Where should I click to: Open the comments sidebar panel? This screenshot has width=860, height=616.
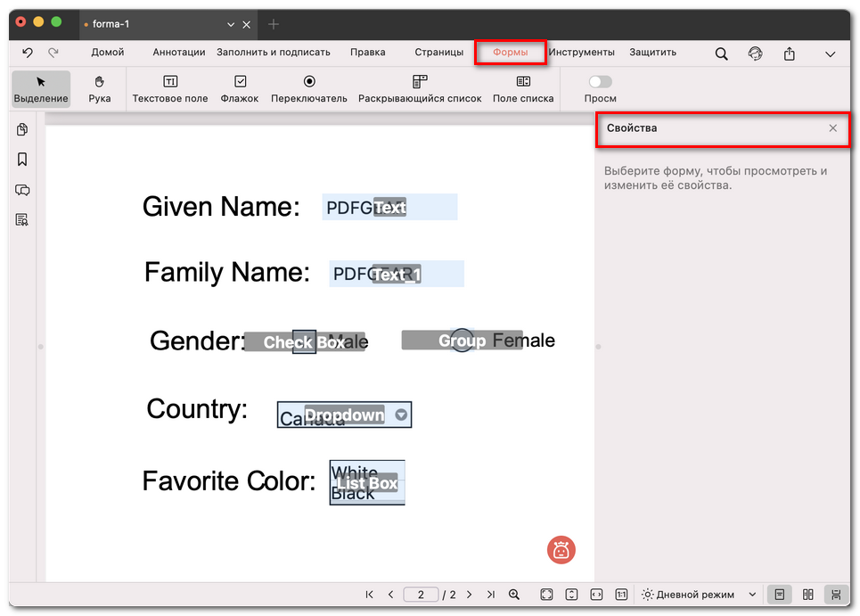click(x=22, y=190)
